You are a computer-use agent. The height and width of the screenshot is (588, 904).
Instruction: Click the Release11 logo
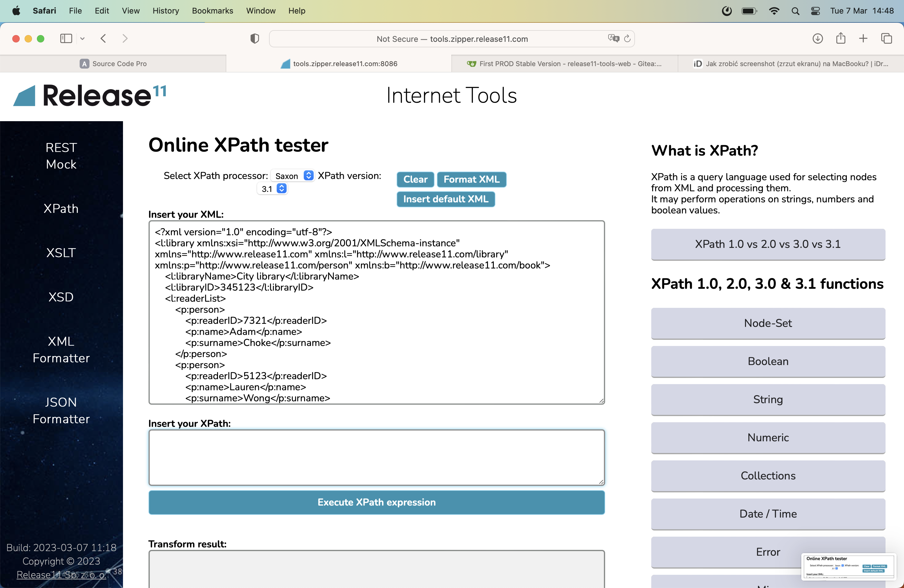pyautogui.click(x=90, y=95)
